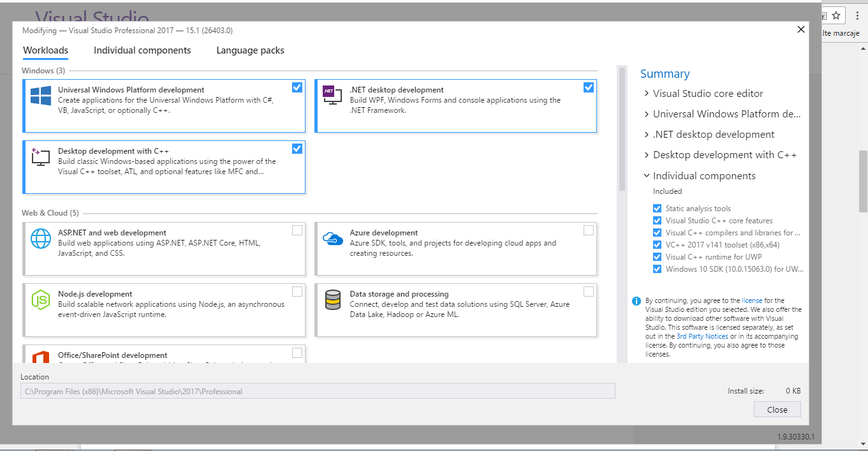Click the Windows (3) group heading
The height and width of the screenshot is (451, 868).
pyautogui.click(x=43, y=71)
